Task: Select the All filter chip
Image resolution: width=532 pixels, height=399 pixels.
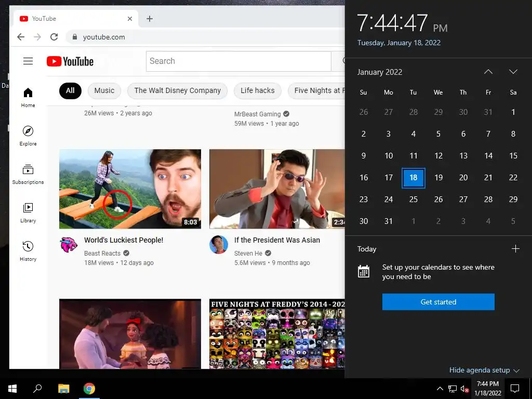Action: pyautogui.click(x=70, y=90)
